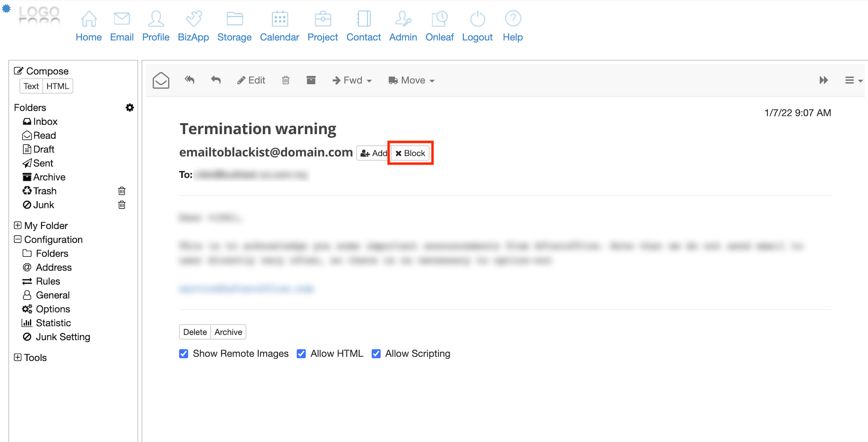
Task: Empty Junk folder using its trash icon
Action: [122, 205]
